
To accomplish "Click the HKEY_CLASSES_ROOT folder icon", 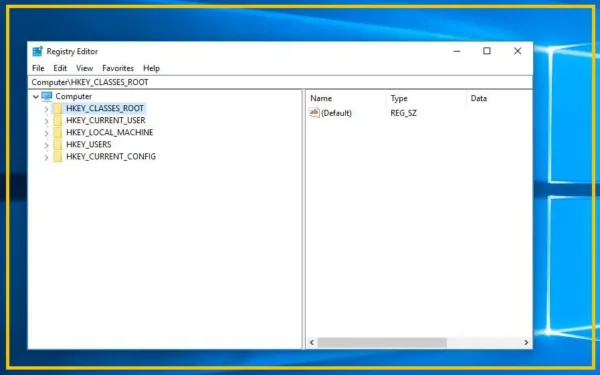I will tap(58, 108).
